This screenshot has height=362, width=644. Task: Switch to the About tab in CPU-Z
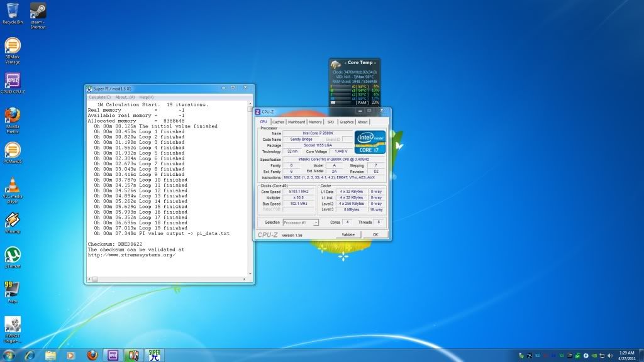pos(362,122)
